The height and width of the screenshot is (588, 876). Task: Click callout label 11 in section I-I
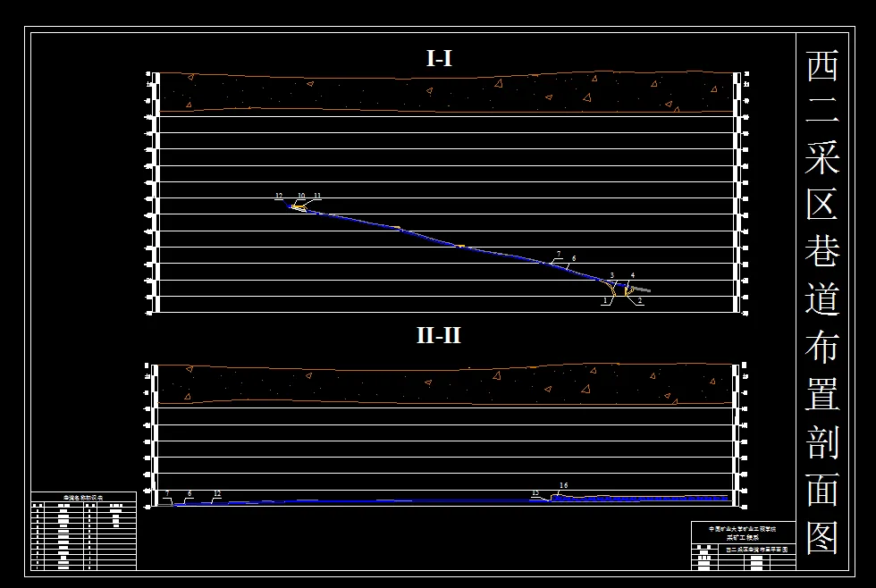[317, 196]
